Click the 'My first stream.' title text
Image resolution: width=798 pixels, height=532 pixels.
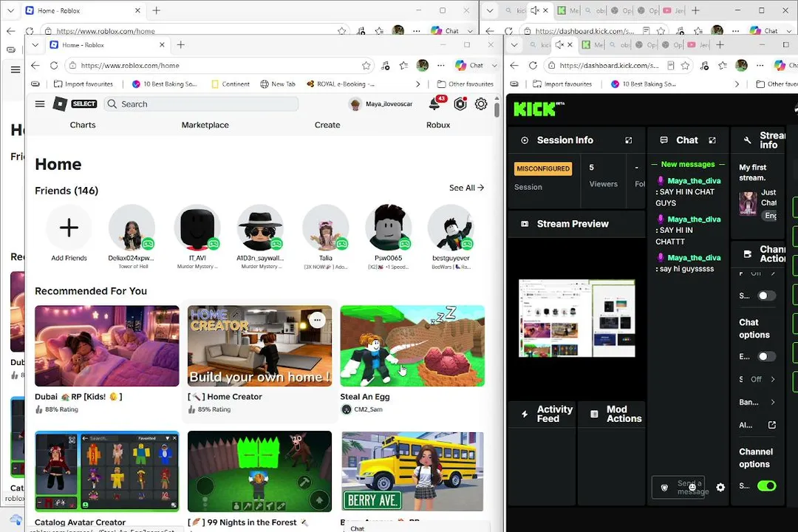(753, 173)
